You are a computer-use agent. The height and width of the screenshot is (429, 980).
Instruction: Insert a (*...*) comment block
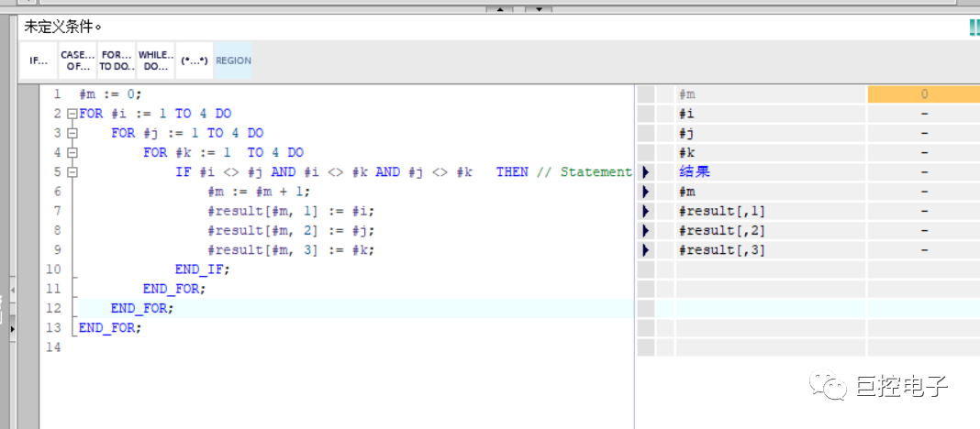pyautogui.click(x=195, y=60)
